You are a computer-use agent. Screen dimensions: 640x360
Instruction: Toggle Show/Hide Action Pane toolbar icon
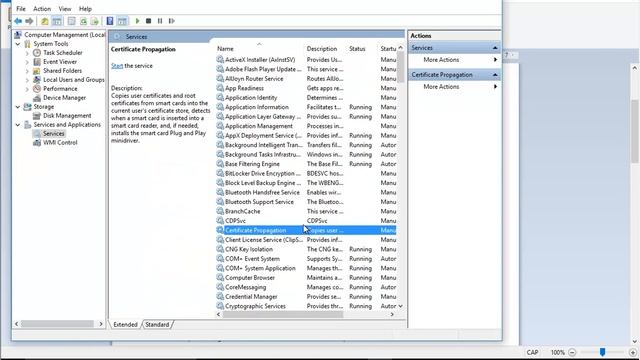[122, 21]
